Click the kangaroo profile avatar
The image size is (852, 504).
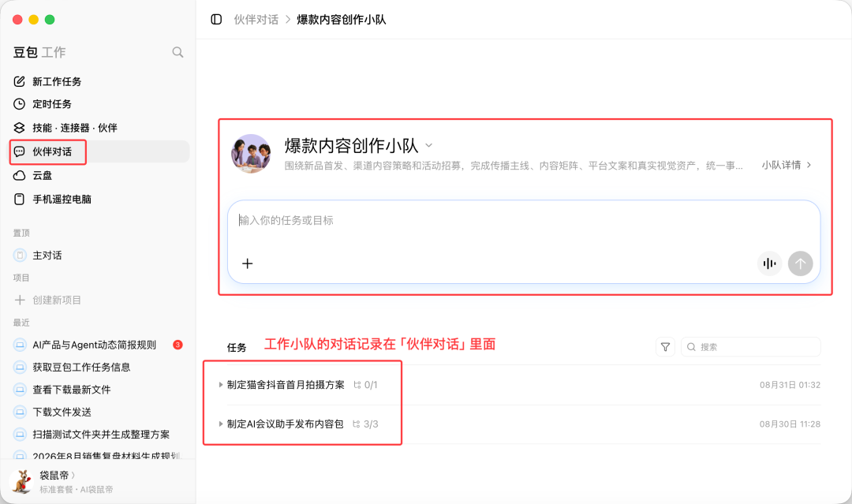click(x=22, y=481)
